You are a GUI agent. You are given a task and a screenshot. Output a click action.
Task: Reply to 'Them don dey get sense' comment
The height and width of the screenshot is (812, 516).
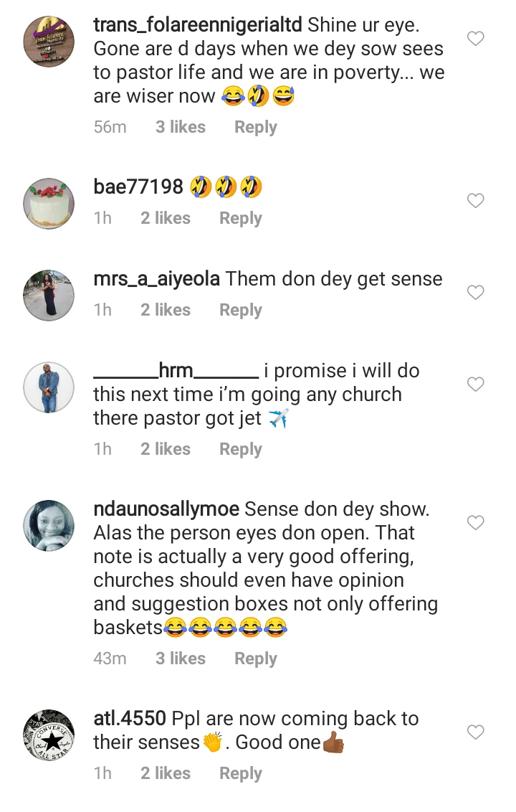pos(240,310)
